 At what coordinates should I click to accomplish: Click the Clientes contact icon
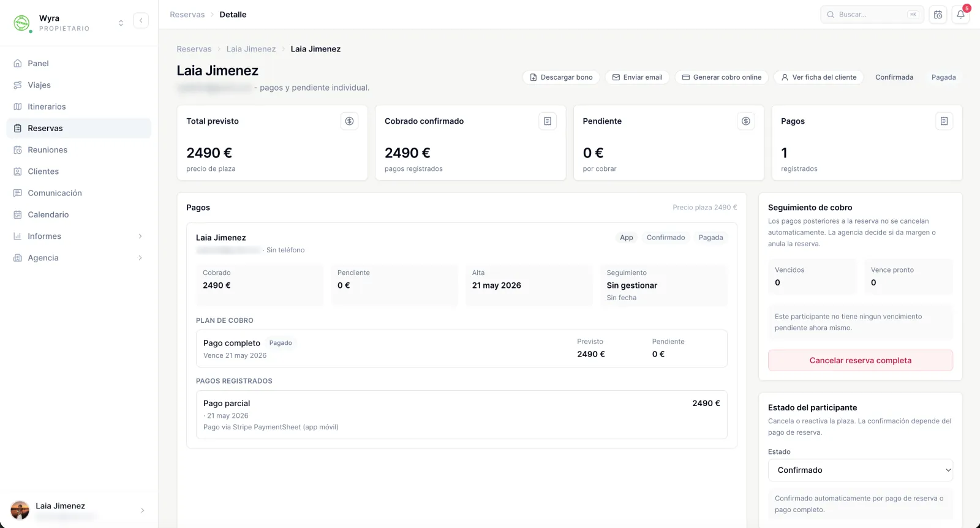click(18, 172)
